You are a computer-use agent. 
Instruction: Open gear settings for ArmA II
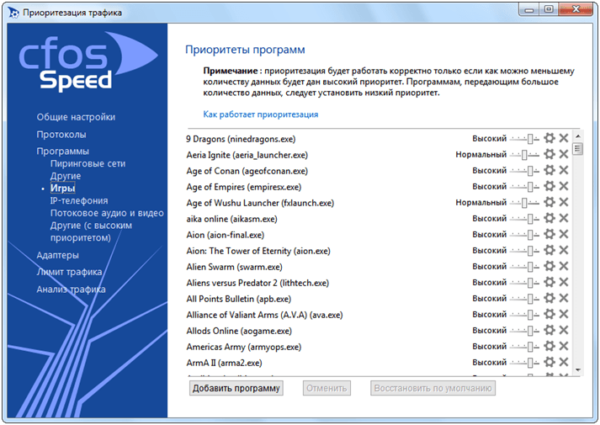549,362
